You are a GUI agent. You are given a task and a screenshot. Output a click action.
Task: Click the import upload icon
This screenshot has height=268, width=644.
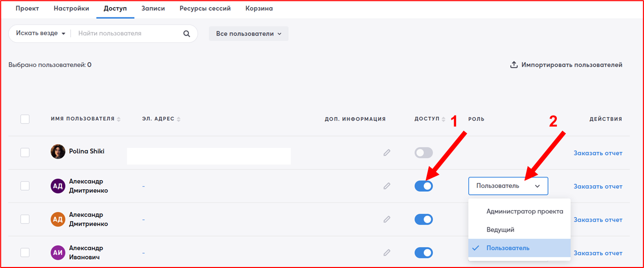[514, 65]
